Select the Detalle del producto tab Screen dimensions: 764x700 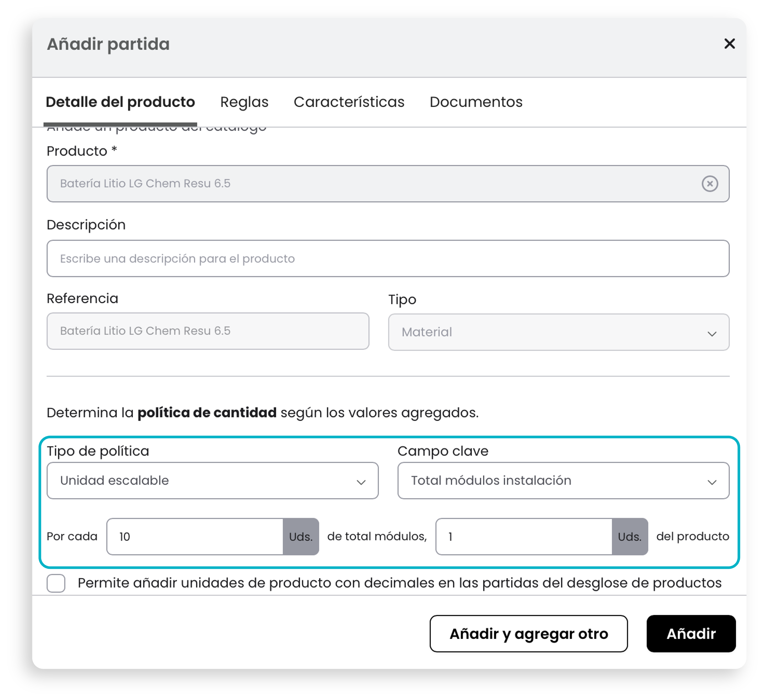(120, 102)
